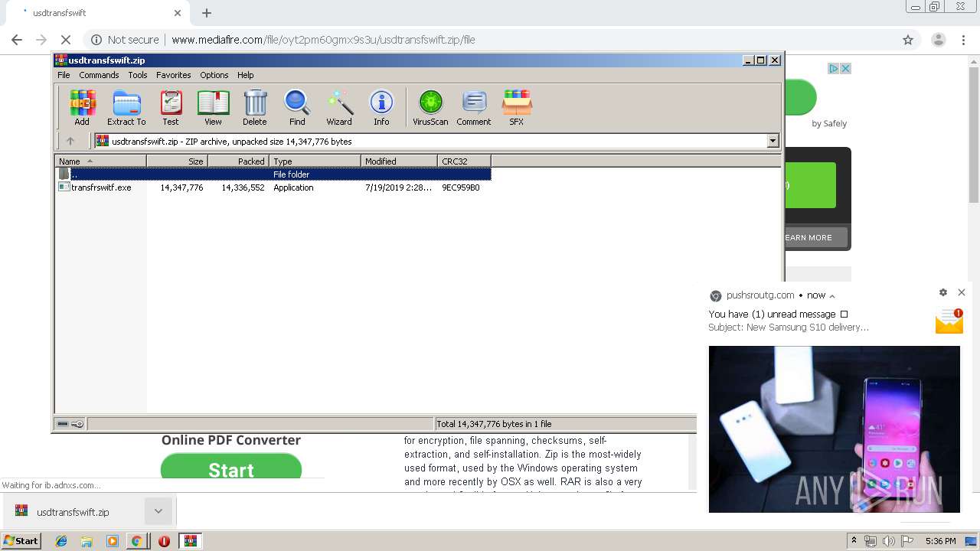Click the Add toolbar icon in WinRAR
The height and width of the screenshot is (551, 980).
tap(82, 108)
